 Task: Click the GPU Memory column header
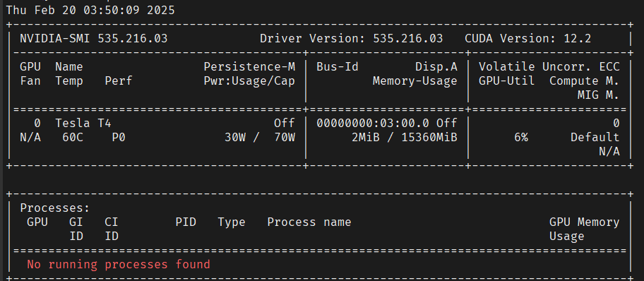click(585, 222)
